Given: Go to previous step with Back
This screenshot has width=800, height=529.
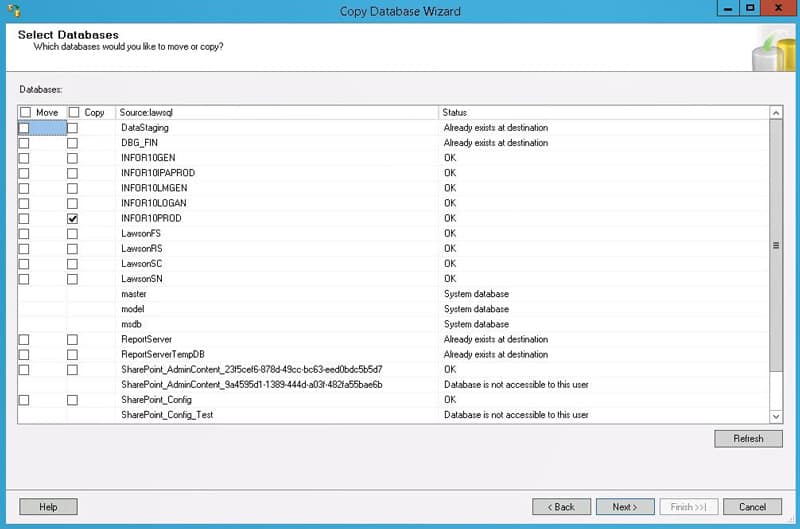Looking at the screenshot, I should (561, 507).
